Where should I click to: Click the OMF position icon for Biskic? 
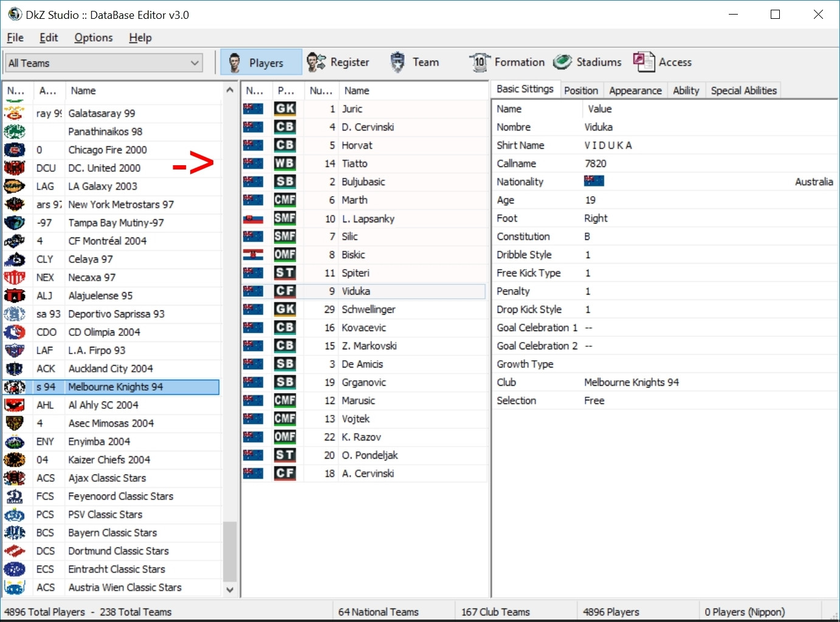point(284,255)
